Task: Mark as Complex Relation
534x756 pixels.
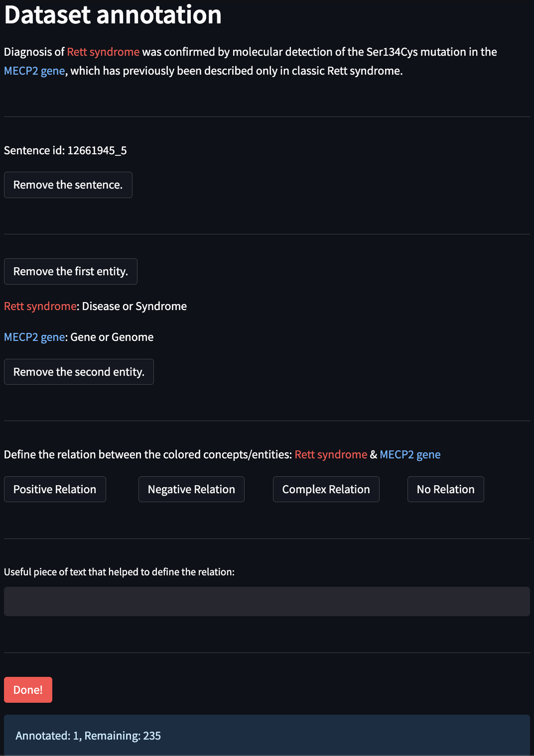Action: pyautogui.click(x=326, y=489)
